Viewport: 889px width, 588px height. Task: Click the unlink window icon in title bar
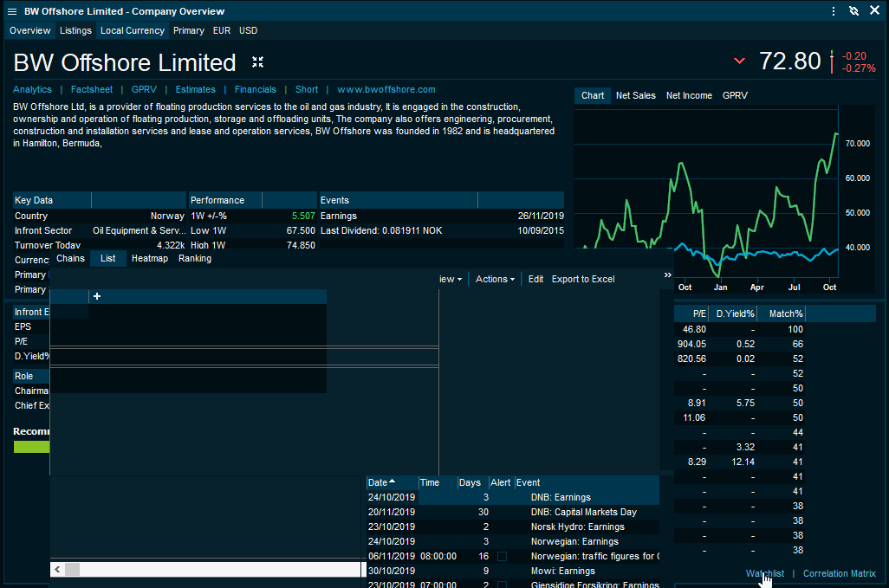(x=853, y=11)
